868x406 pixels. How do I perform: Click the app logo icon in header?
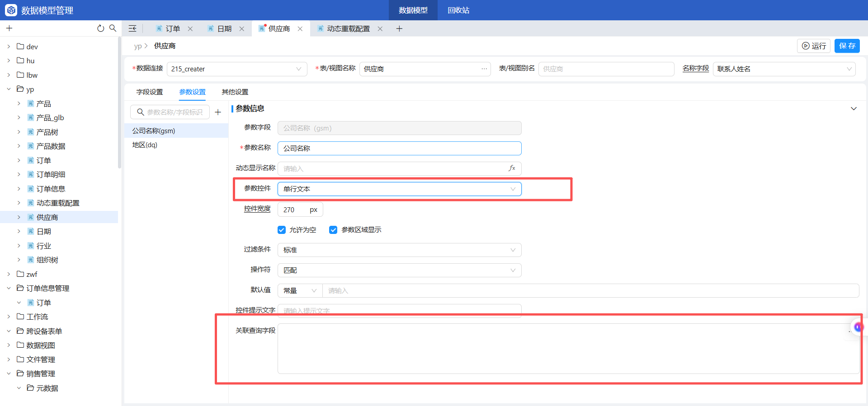(x=11, y=10)
